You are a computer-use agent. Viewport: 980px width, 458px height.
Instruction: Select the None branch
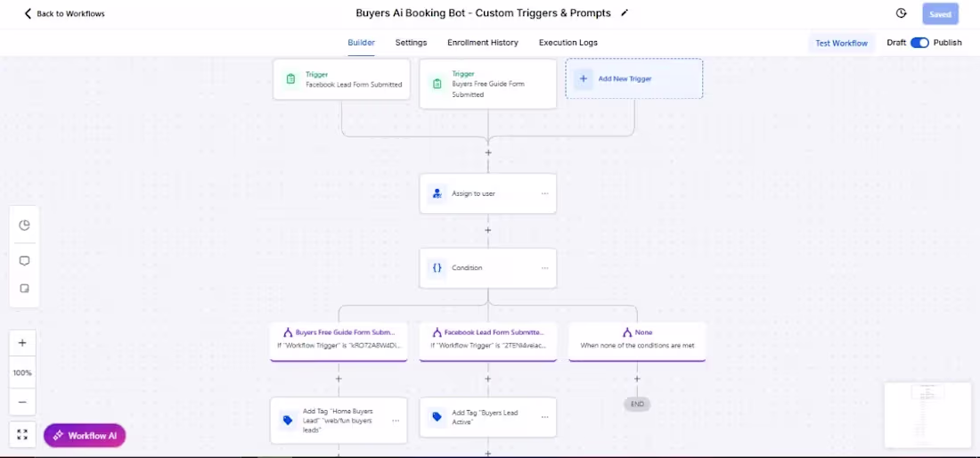pyautogui.click(x=637, y=341)
